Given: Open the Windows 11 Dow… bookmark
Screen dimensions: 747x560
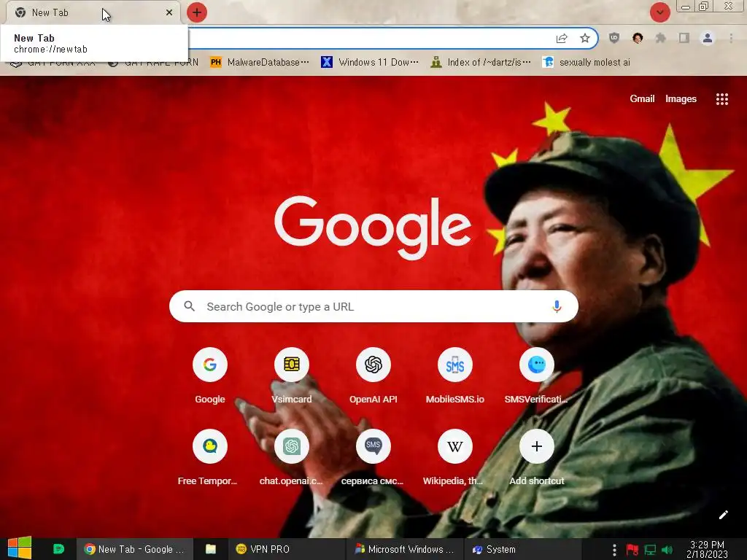Looking at the screenshot, I should (x=370, y=63).
